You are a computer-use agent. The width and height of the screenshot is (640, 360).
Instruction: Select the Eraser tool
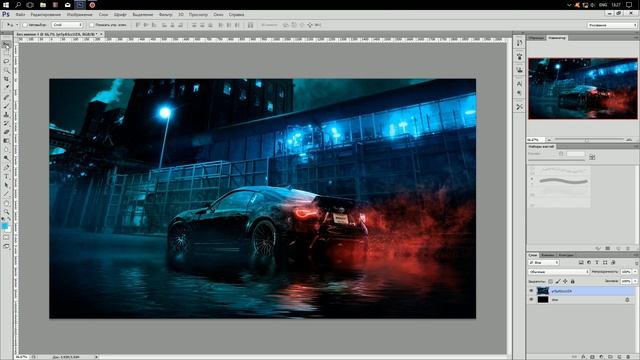pos(6,132)
